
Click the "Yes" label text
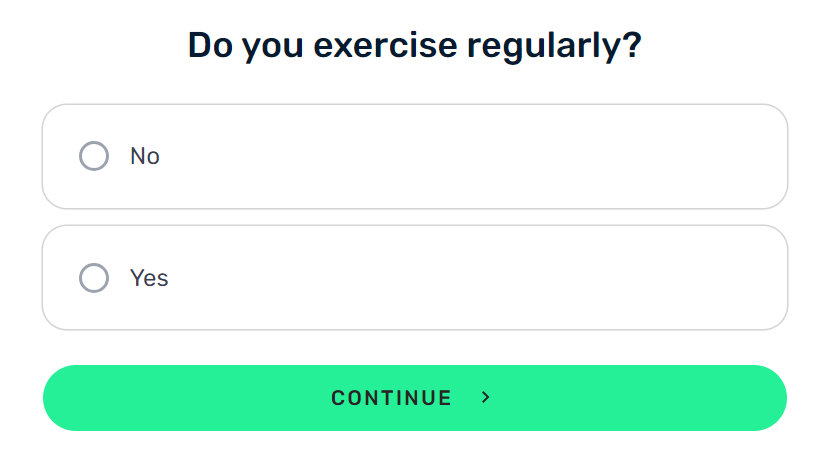[x=149, y=278]
